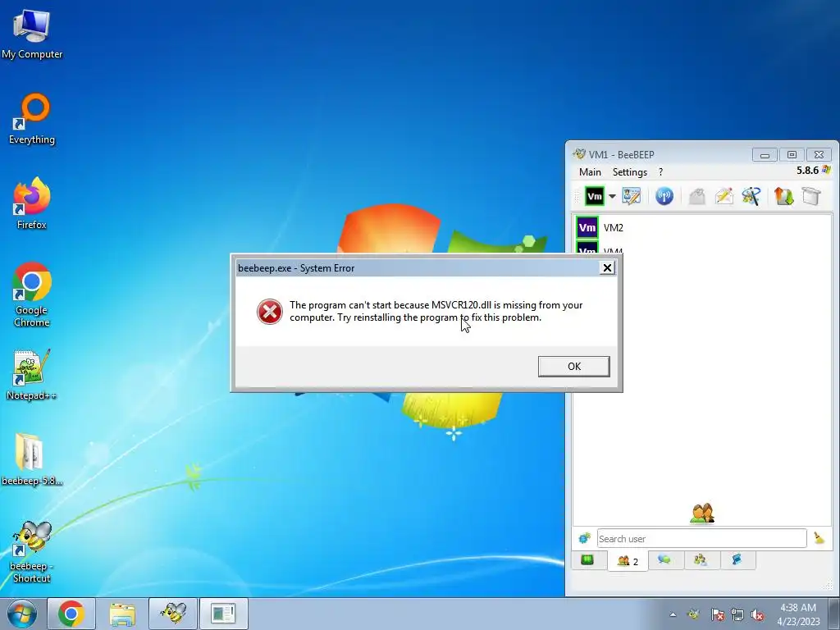Screen dimensions: 840x630
Task: Click the 5.8.6 version label in BeeBEEP
Action: point(807,171)
